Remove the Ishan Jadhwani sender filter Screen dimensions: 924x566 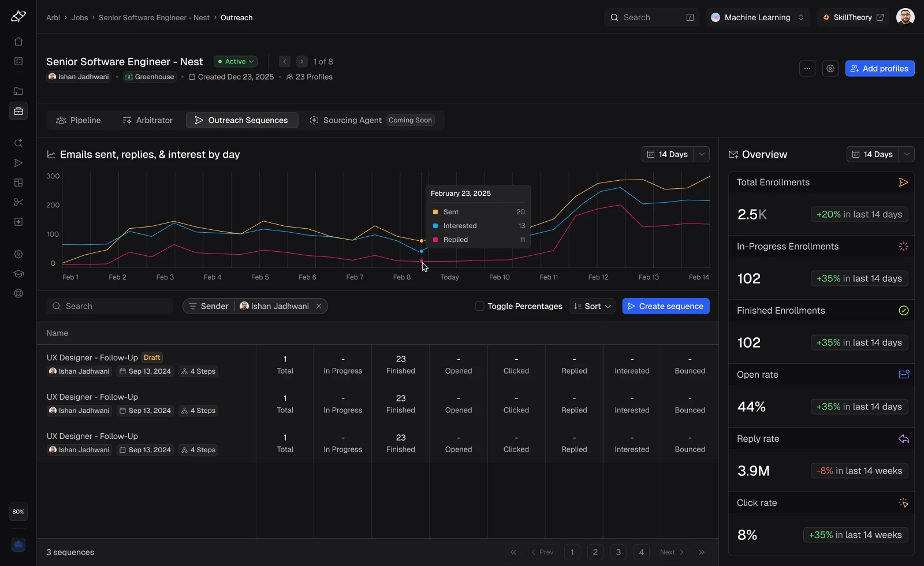[319, 306]
